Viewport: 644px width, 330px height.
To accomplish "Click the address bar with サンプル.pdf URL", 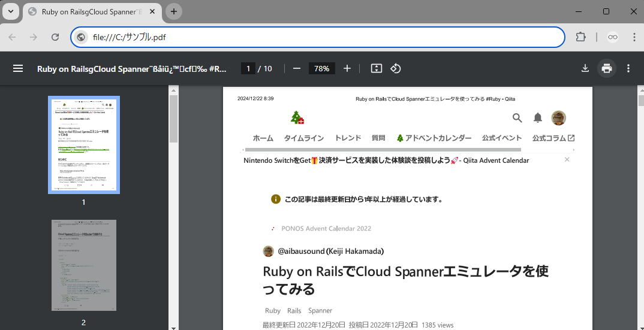I will [317, 37].
